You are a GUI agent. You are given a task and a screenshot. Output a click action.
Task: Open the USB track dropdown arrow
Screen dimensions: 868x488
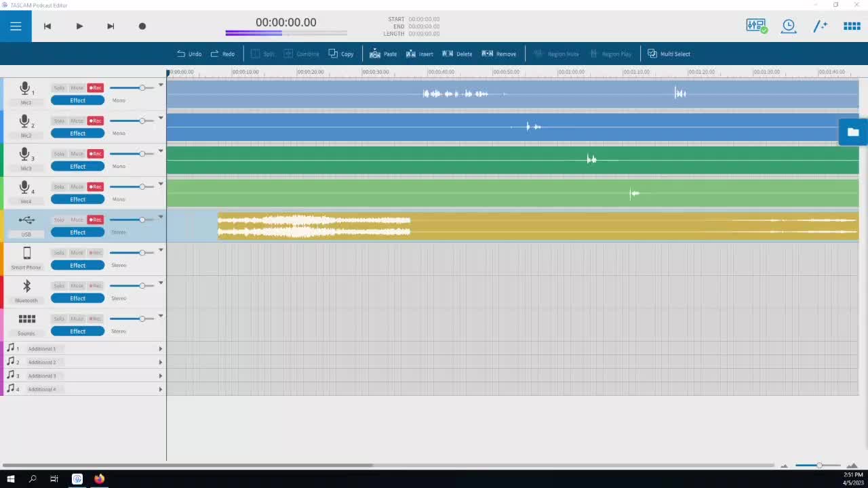point(161,217)
